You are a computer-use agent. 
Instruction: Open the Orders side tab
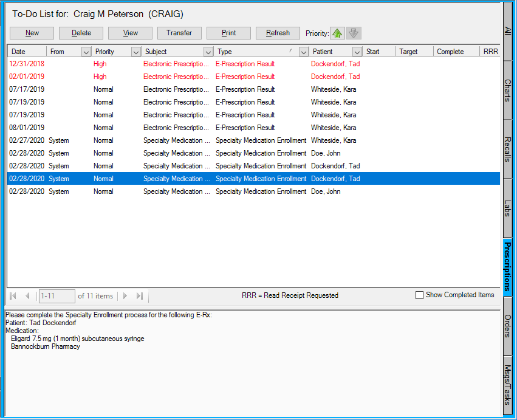[x=507, y=326]
